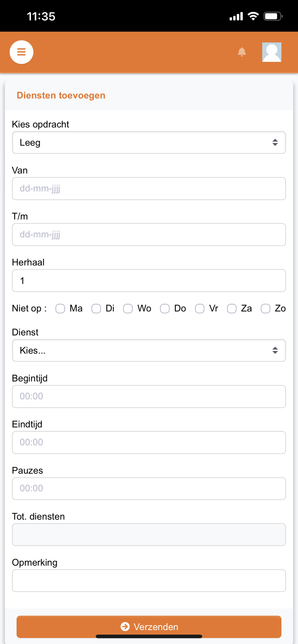The image size is (298, 644).
Task: Open the hamburger menu
Action: point(21,52)
